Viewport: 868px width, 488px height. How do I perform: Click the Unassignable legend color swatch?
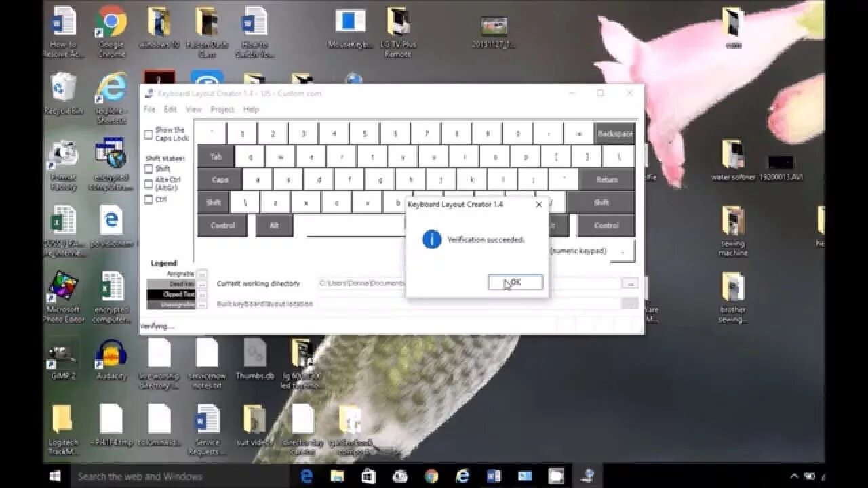click(x=171, y=304)
